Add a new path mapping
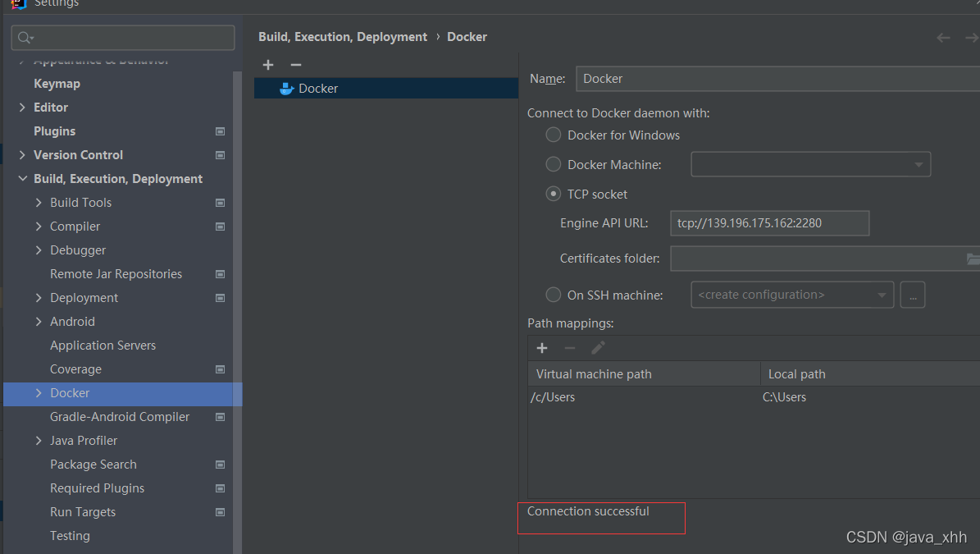This screenshot has width=980, height=554. [542, 348]
